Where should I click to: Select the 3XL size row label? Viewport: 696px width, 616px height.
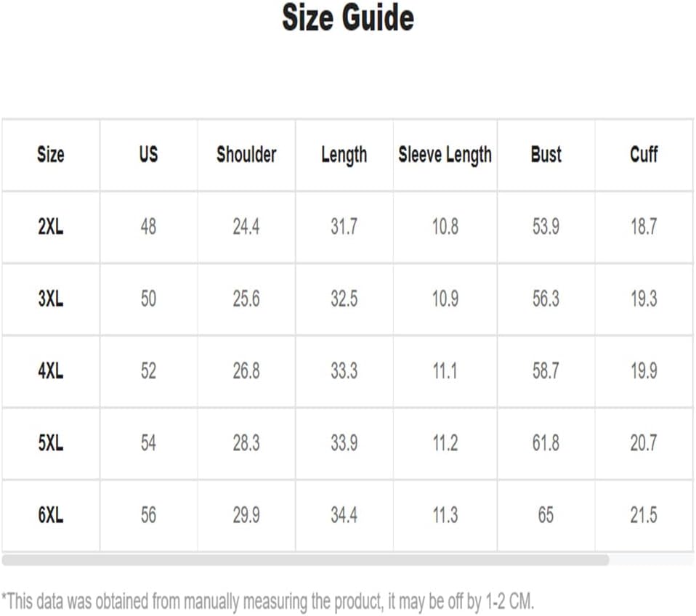(x=50, y=299)
